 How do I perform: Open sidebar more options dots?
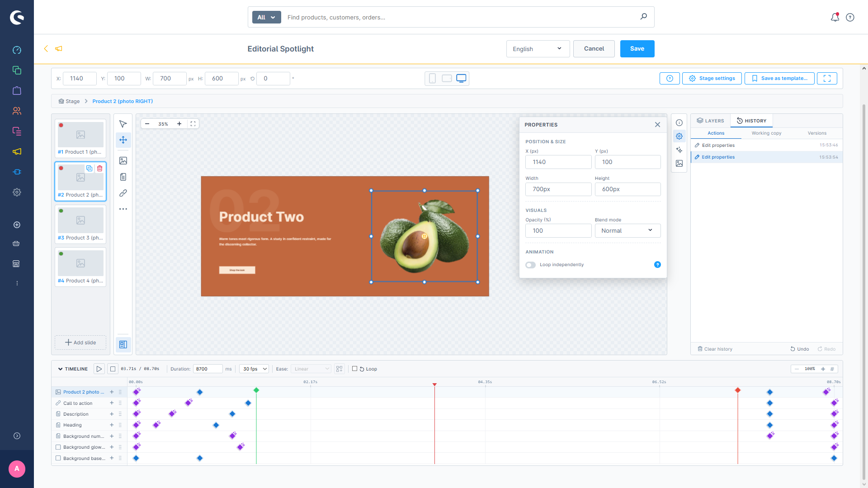pos(17,283)
